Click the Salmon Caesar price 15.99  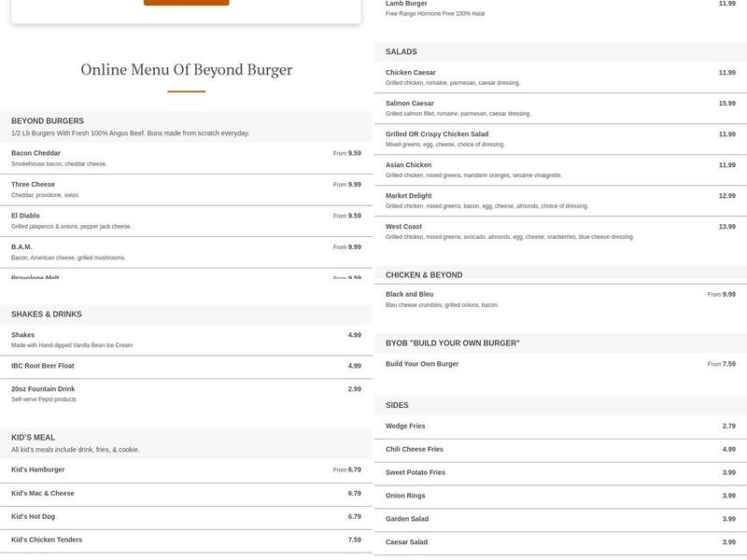click(727, 104)
